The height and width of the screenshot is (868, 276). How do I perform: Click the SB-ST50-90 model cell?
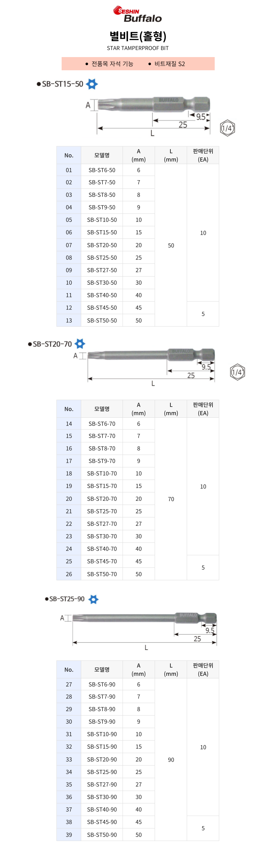(101, 835)
